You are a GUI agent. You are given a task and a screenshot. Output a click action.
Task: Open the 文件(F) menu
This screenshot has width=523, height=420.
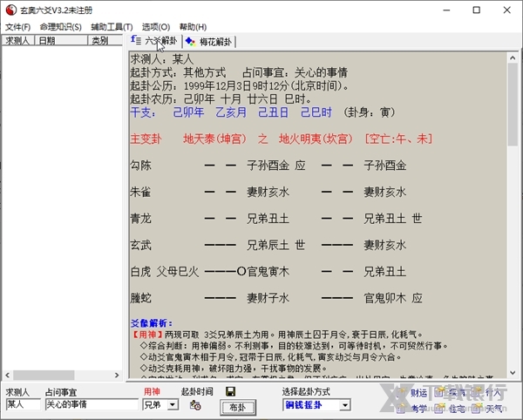click(18, 27)
